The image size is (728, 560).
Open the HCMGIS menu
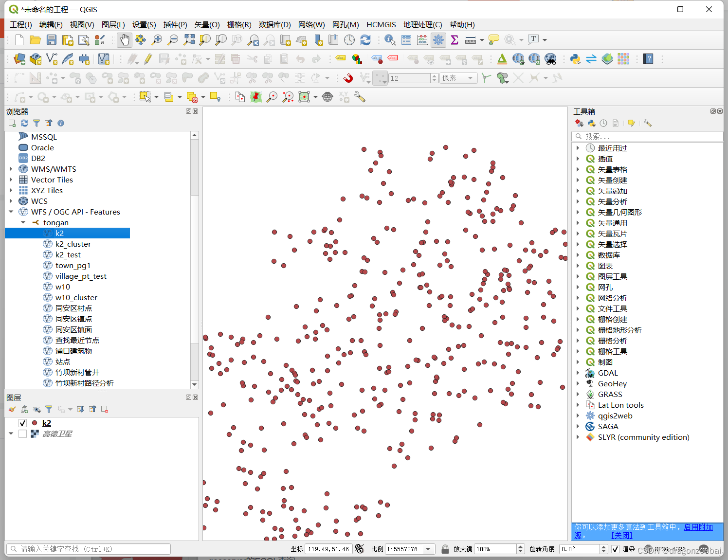tap(381, 24)
